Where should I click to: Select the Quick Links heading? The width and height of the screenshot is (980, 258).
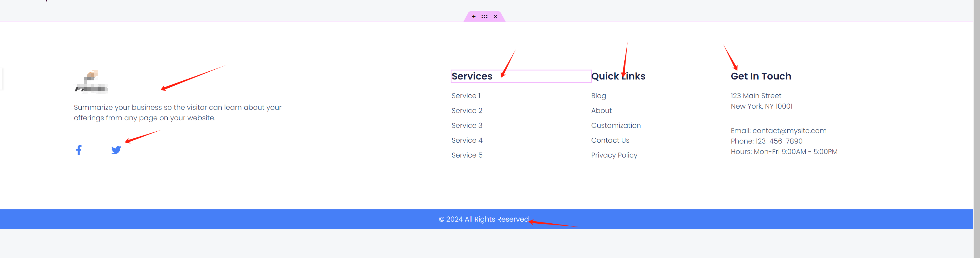(x=618, y=76)
